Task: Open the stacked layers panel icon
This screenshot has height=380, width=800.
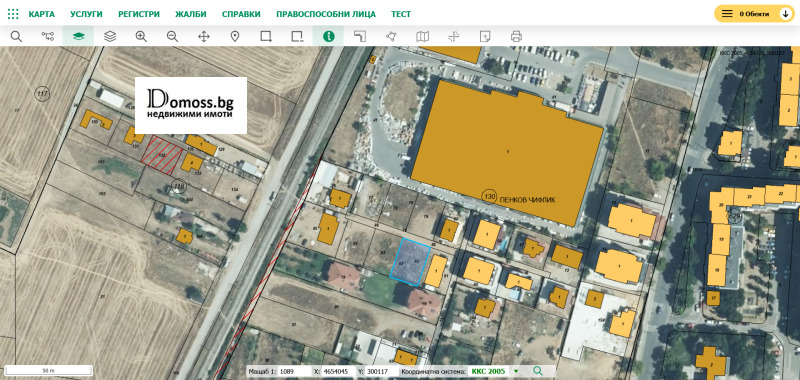Action: 110,36
